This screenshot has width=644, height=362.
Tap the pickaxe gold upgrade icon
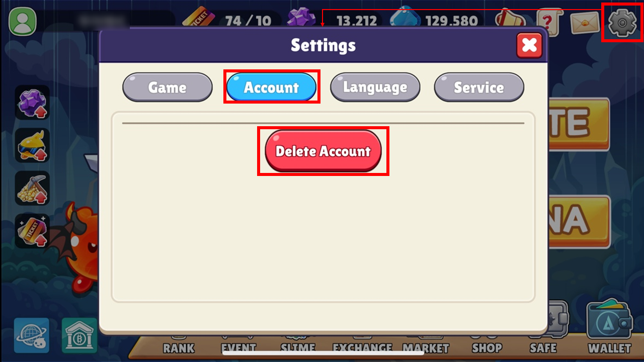click(x=32, y=188)
